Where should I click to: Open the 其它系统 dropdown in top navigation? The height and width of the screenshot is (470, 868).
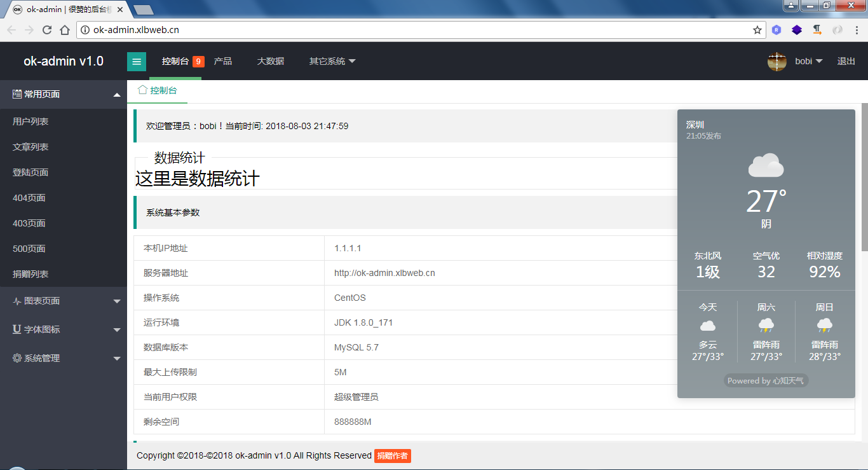[332, 62]
